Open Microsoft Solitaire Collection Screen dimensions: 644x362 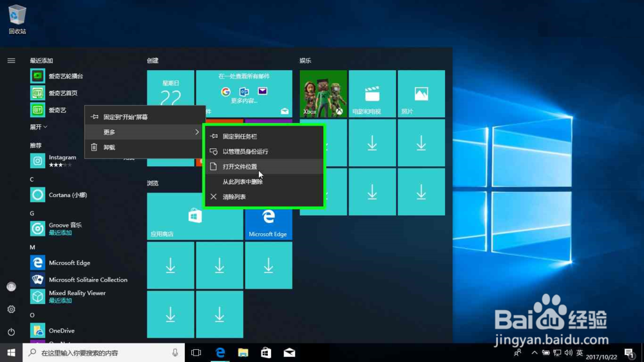[79, 280]
